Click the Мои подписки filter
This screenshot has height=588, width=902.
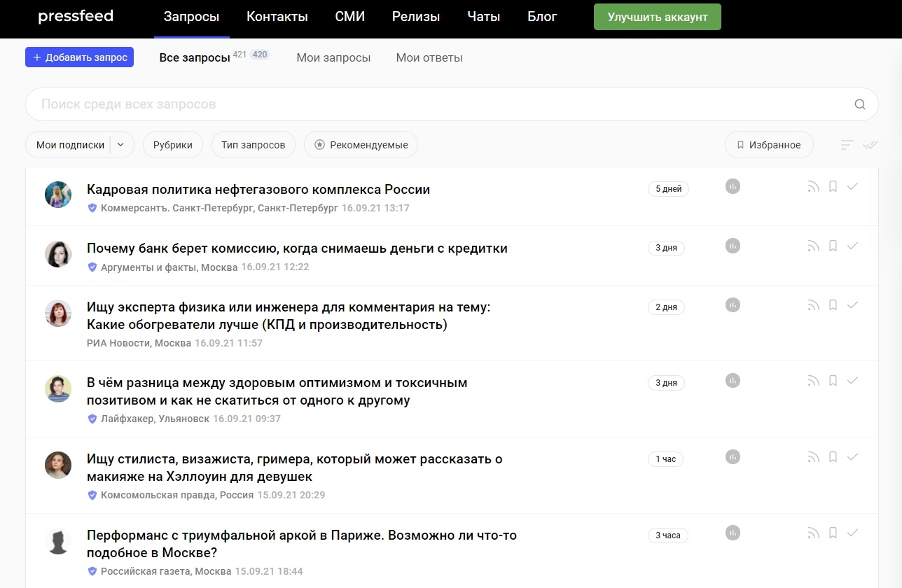click(x=70, y=145)
